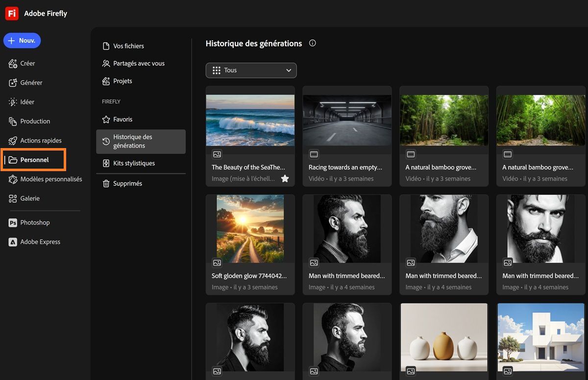
Task: Open the Galerie page
Action: click(x=30, y=198)
